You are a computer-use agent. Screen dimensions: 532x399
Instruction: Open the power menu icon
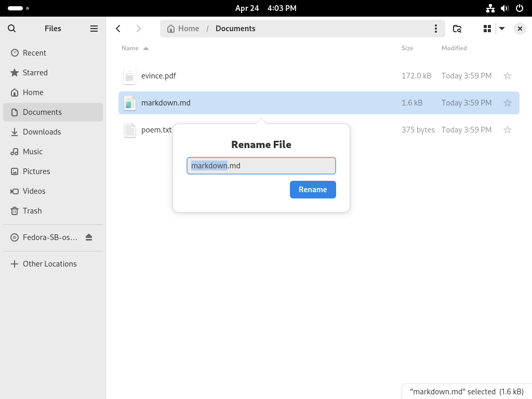pyautogui.click(x=520, y=8)
